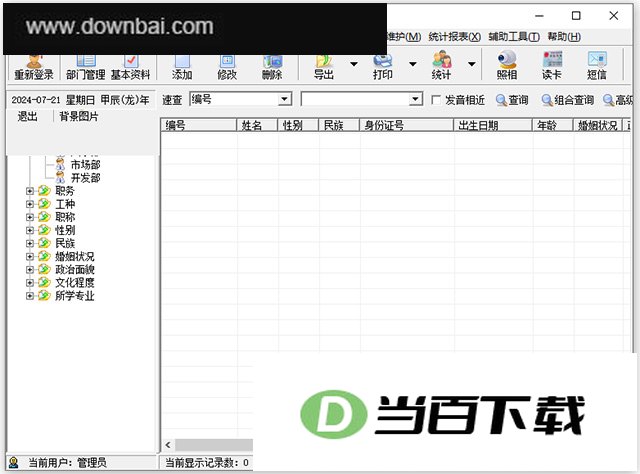Expand the 工种 tree node
Screen dimensions: 640x474
(x=29, y=204)
